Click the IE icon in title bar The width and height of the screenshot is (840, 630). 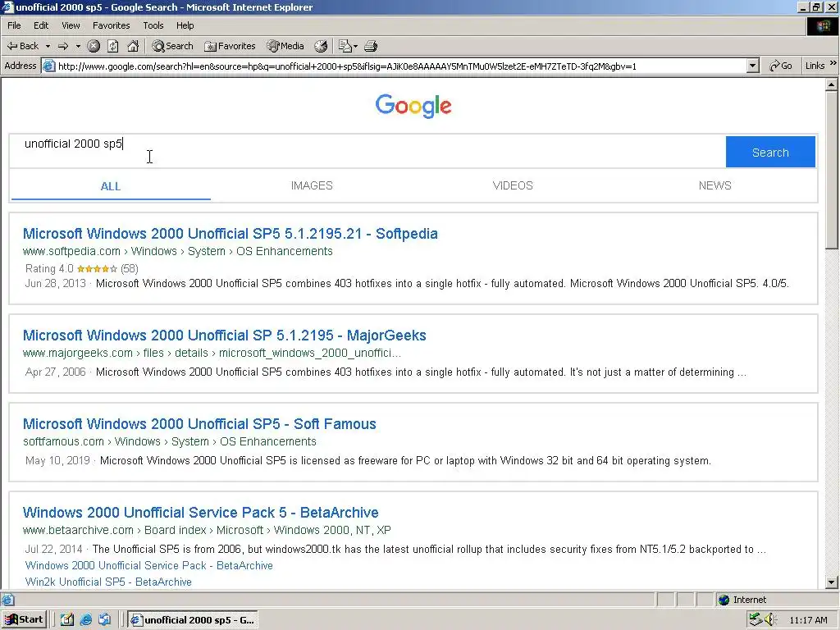click(7, 7)
